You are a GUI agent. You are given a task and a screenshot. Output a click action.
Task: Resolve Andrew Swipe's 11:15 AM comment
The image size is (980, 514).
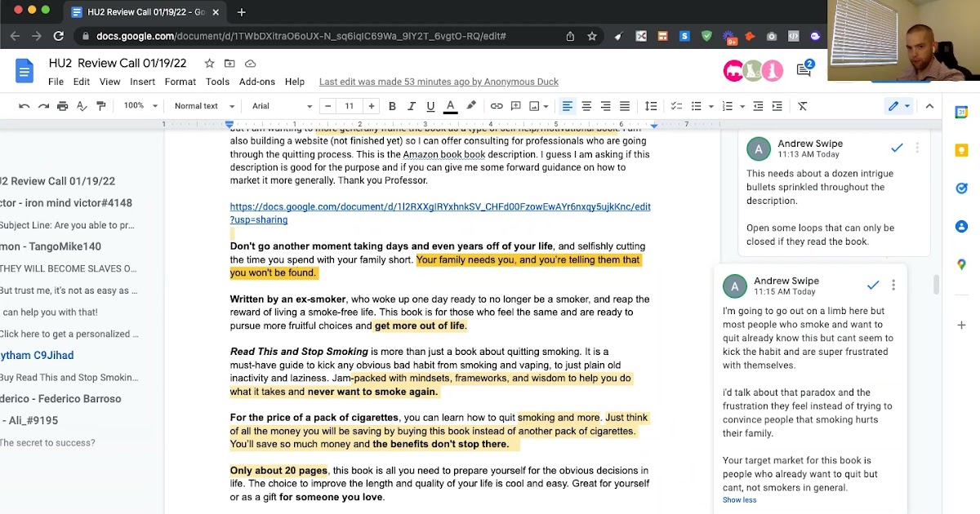(873, 285)
